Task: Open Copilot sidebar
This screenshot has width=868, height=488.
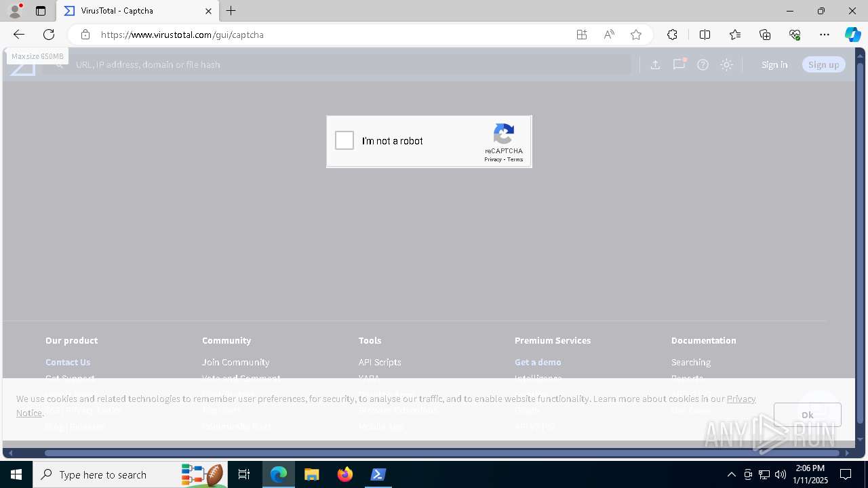Action: pyautogui.click(x=852, y=35)
